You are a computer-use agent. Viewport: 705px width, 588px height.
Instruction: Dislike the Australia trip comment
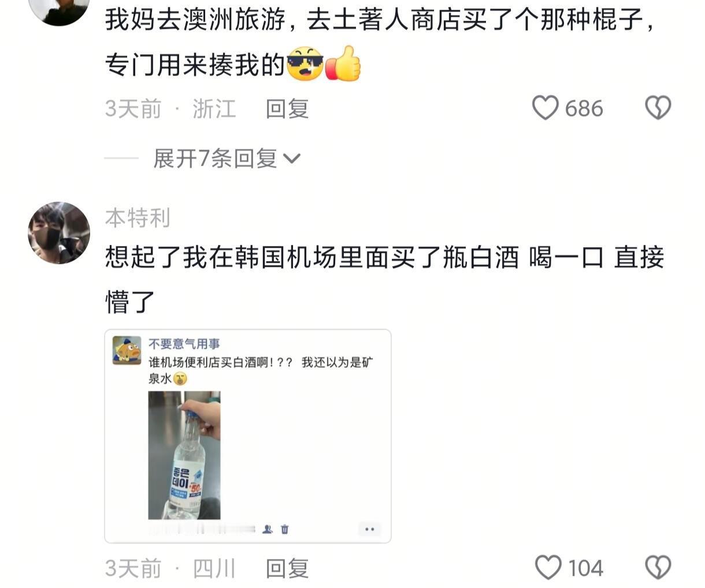658,108
